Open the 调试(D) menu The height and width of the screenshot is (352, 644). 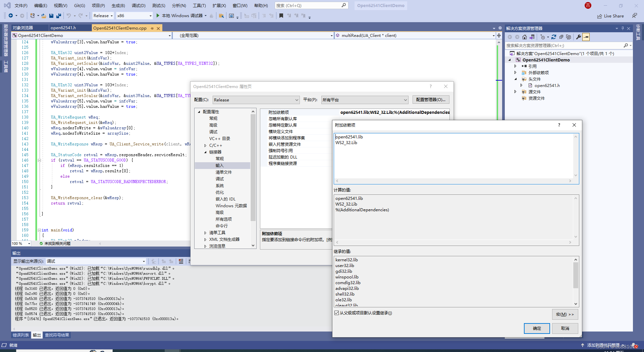[139, 5]
